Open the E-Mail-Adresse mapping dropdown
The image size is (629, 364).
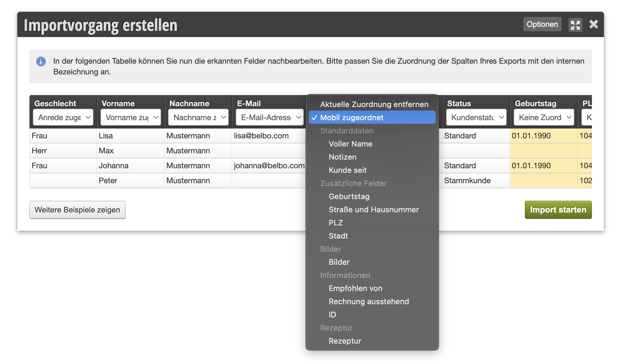point(270,117)
